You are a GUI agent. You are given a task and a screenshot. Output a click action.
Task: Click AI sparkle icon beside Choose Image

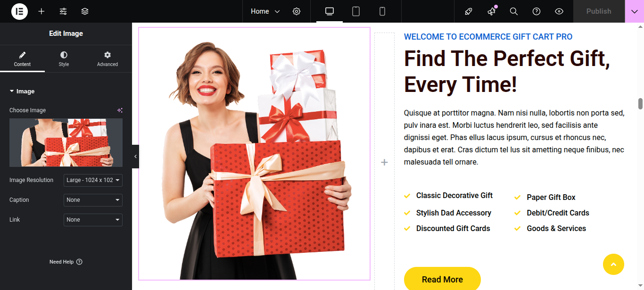click(120, 110)
